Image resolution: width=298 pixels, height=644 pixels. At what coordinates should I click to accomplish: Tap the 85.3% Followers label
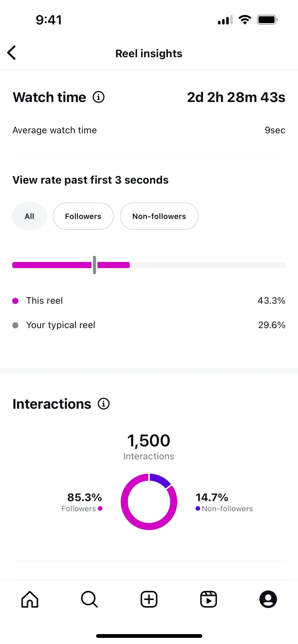[82, 502]
